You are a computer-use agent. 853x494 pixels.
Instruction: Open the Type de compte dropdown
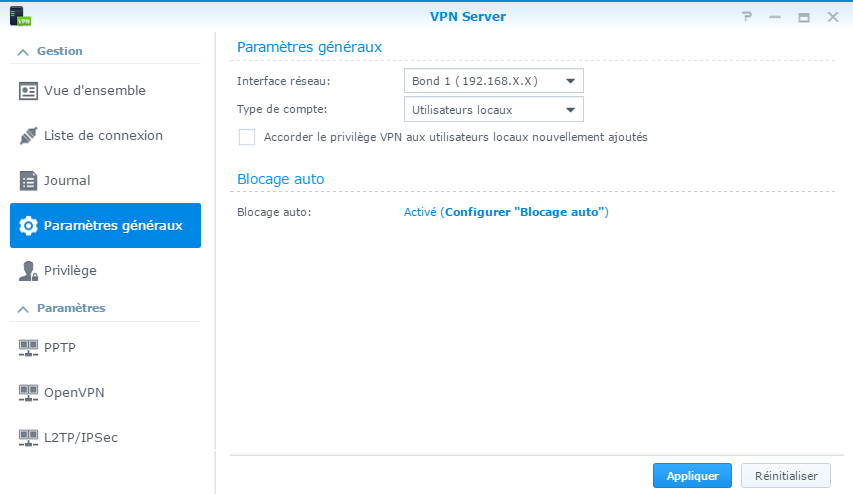(494, 109)
